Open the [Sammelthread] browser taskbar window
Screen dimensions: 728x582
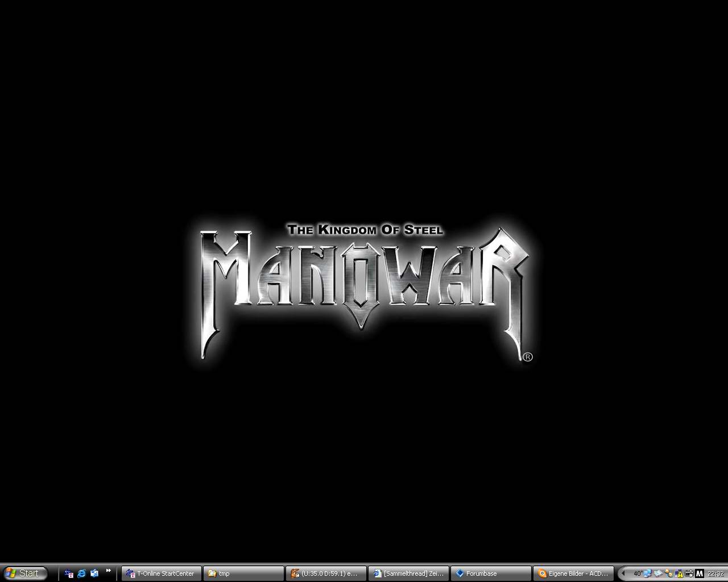coord(408,573)
